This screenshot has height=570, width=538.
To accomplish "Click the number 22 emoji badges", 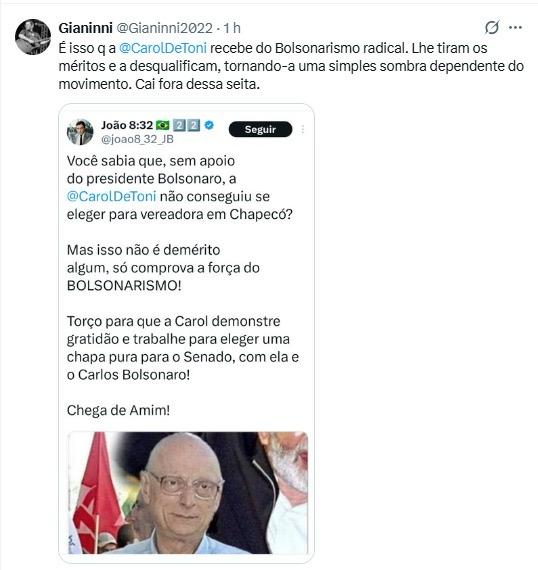I will tap(186, 125).
